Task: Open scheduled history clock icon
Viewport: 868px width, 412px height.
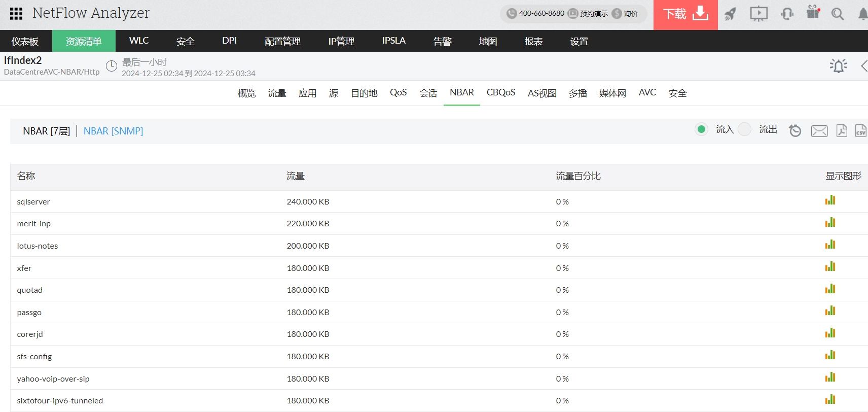Action: click(x=795, y=131)
